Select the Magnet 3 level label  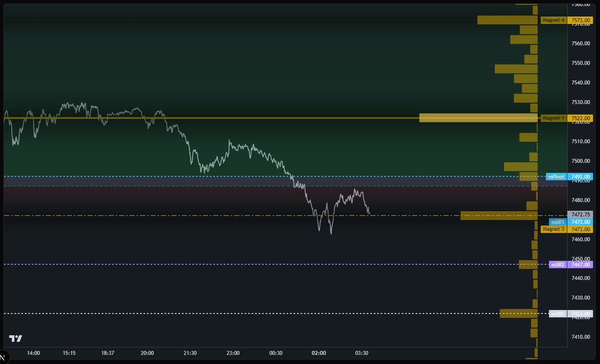(554, 229)
